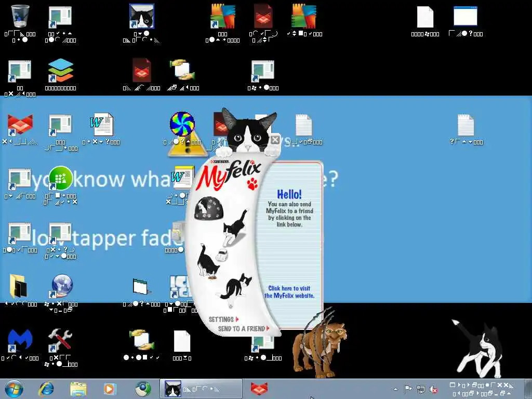Open the stacked colored layers desktop shortcut
The image size is (532, 399).
tap(60, 71)
